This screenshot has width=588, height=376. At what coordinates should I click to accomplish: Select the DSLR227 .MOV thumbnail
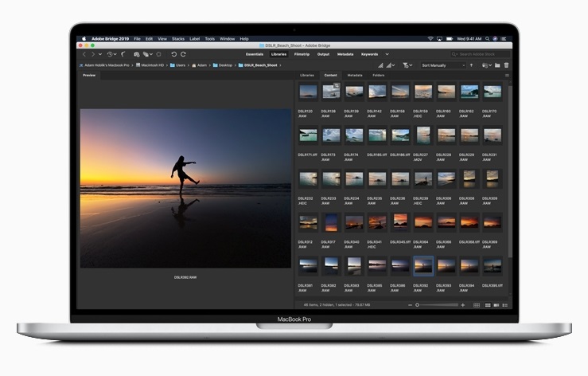coord(423,135)
